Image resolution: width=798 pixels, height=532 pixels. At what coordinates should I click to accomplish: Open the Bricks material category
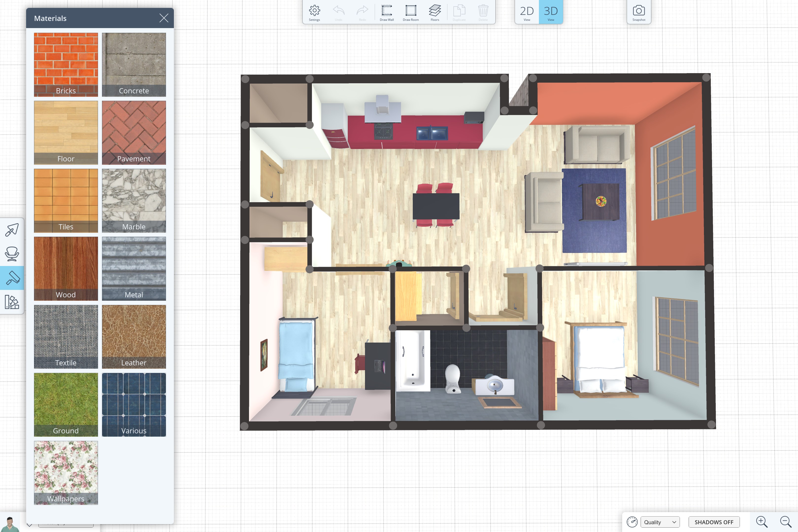pos(66,65)
